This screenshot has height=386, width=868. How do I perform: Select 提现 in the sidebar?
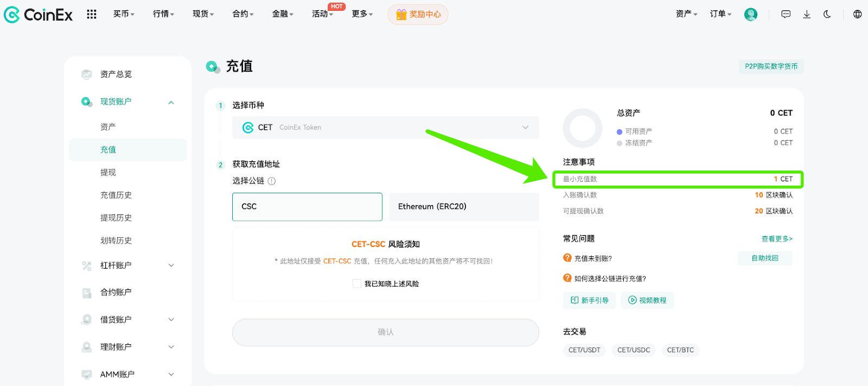click(x=108, y=173)
